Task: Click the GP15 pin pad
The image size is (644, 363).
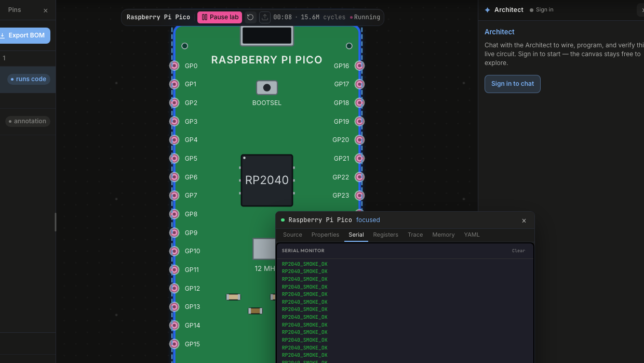Action: tap(175, 344)
